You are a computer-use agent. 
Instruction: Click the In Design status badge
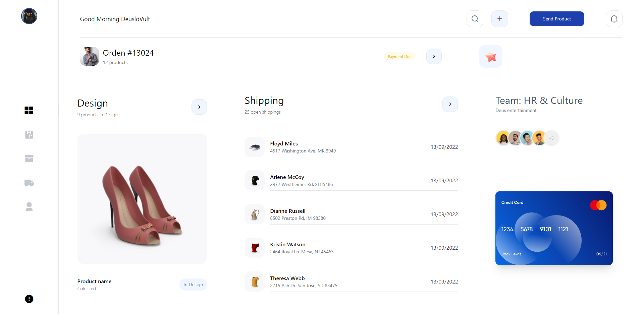[x=193, y=285]
